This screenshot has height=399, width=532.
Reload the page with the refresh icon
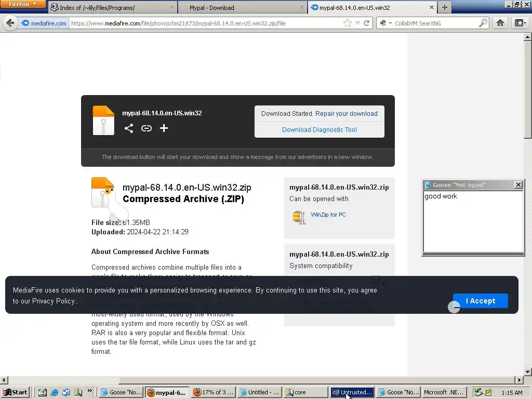tap(366, 23)
